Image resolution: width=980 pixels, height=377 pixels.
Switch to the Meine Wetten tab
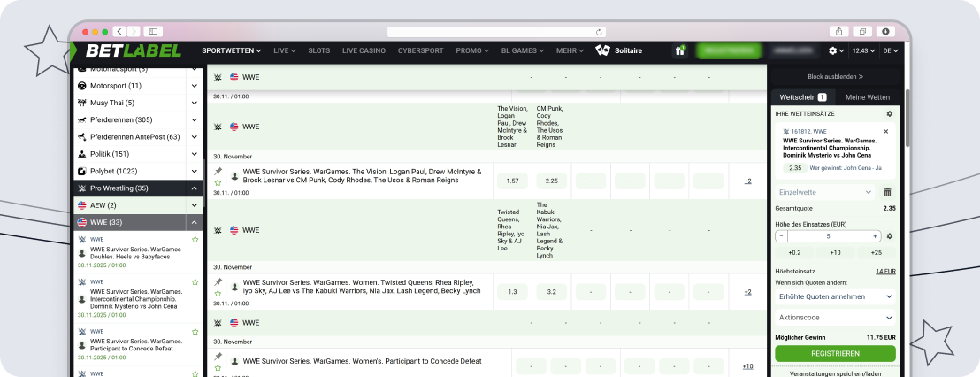click(x=867, y=97)
